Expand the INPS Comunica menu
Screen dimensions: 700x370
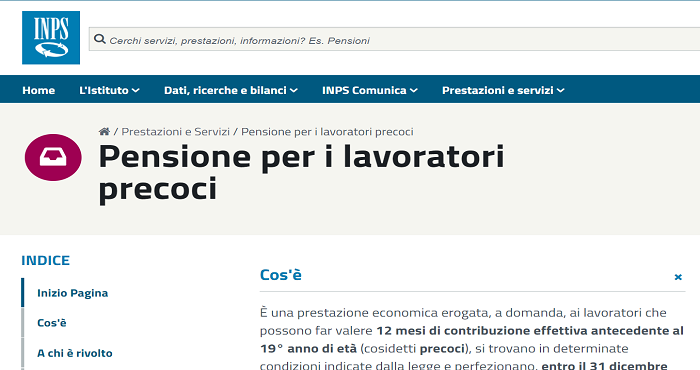[370, 90]
